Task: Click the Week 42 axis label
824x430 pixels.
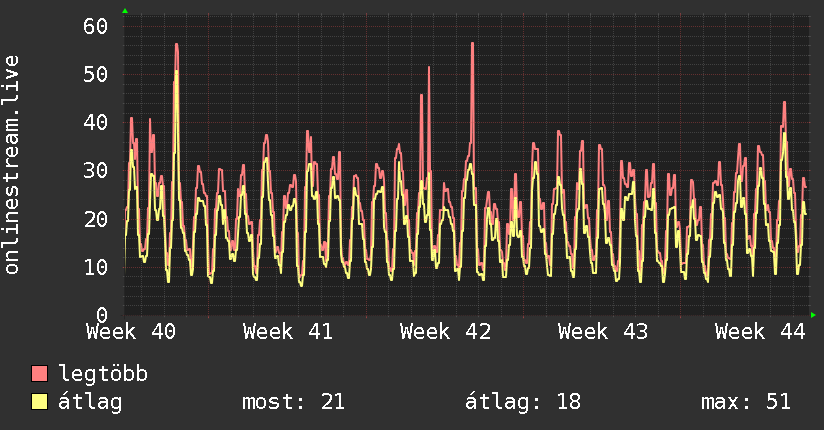Action: [x=445, y=332]
